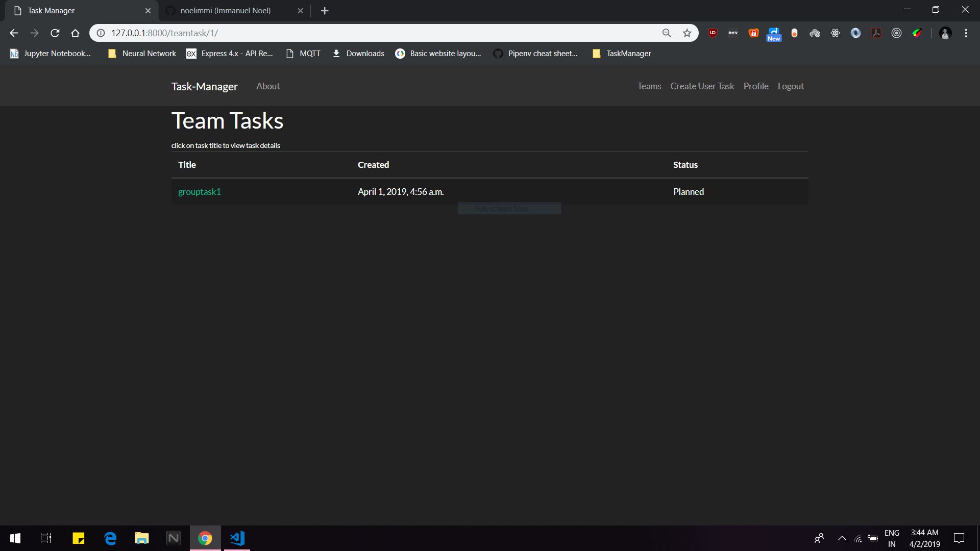Open Action Center notifications icon
The width and height of the screenshot is (980, 551).
click(959, 538)
